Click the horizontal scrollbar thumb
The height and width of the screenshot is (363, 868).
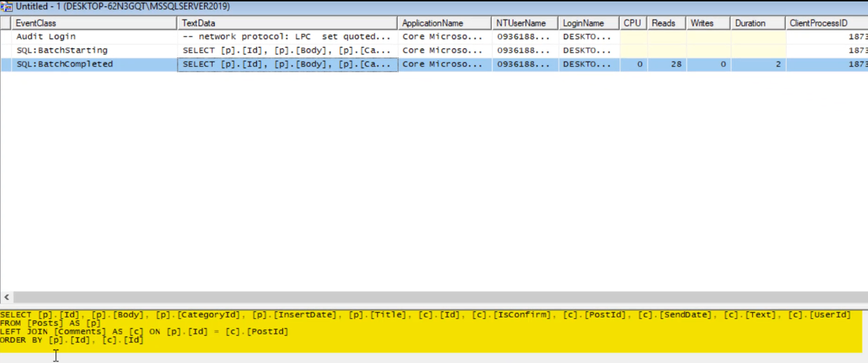pos(441,297)
